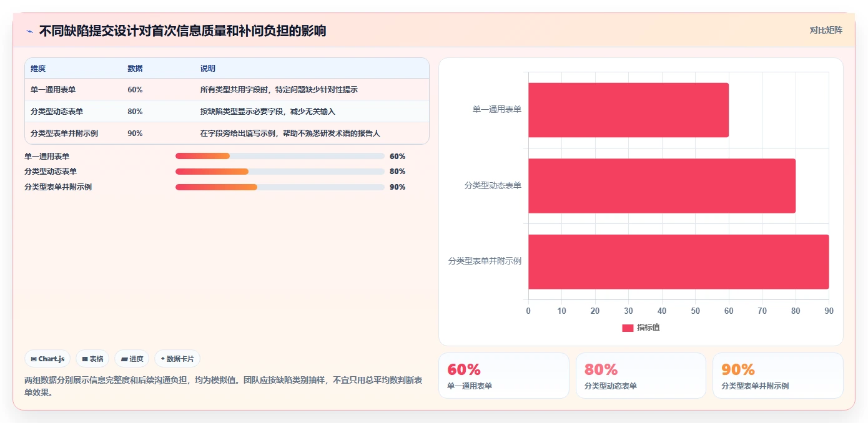868x423 pixels.
Task: Click the 30 tick on chart x-axis
Action: click(x=628, y=311)
